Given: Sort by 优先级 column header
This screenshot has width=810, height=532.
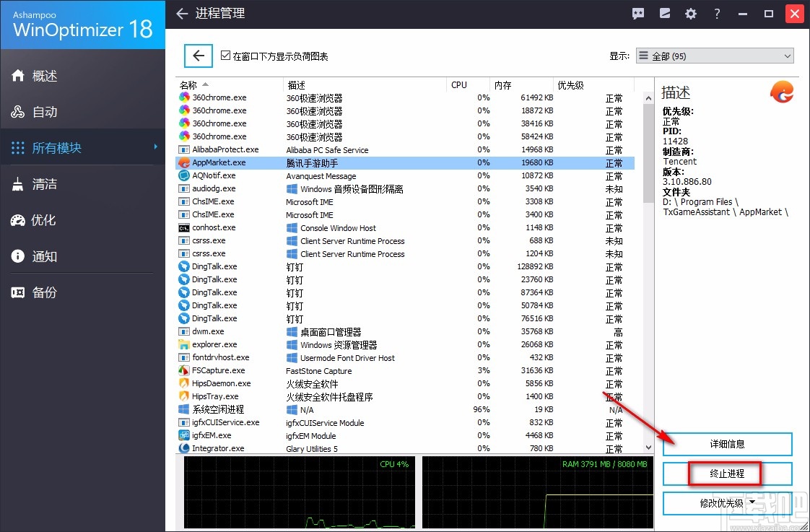Looking at the screenshot, I should click(594, 84).
